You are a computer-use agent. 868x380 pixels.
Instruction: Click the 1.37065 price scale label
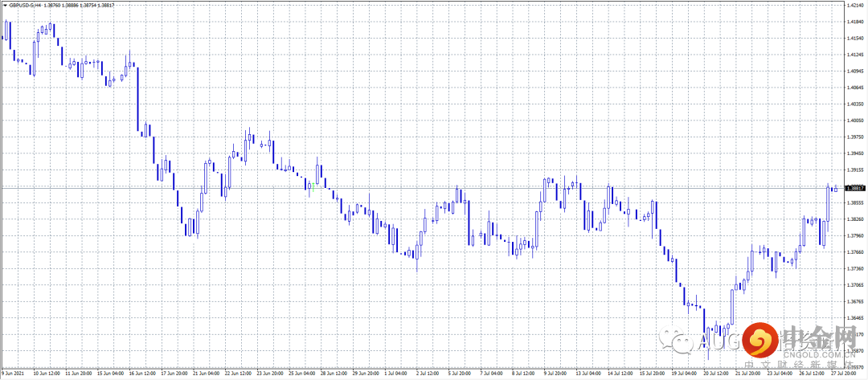coord(854,285)
